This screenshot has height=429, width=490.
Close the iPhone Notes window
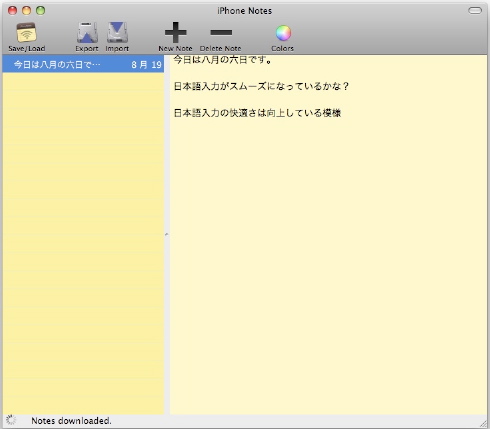point(12,11)
